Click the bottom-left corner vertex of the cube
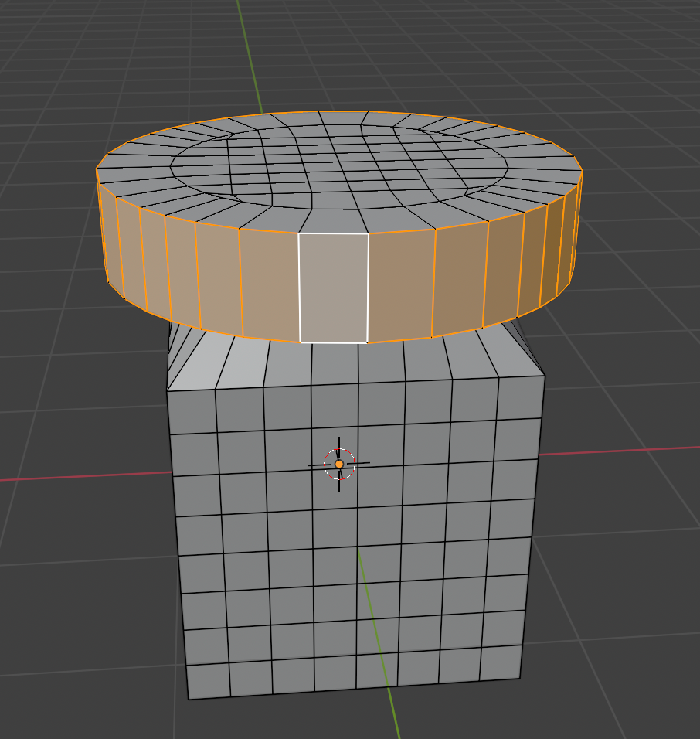This screenshot has height=739, width=700. [189, 700]
